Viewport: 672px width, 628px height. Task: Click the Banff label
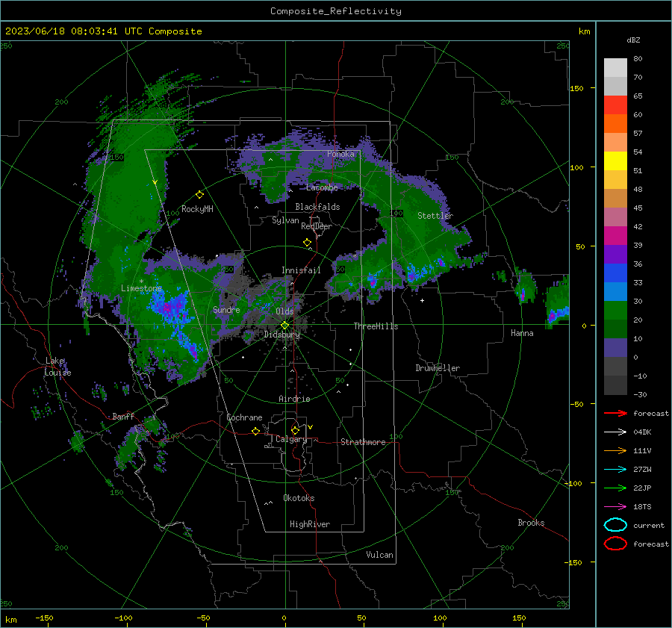tap(123, 416)
